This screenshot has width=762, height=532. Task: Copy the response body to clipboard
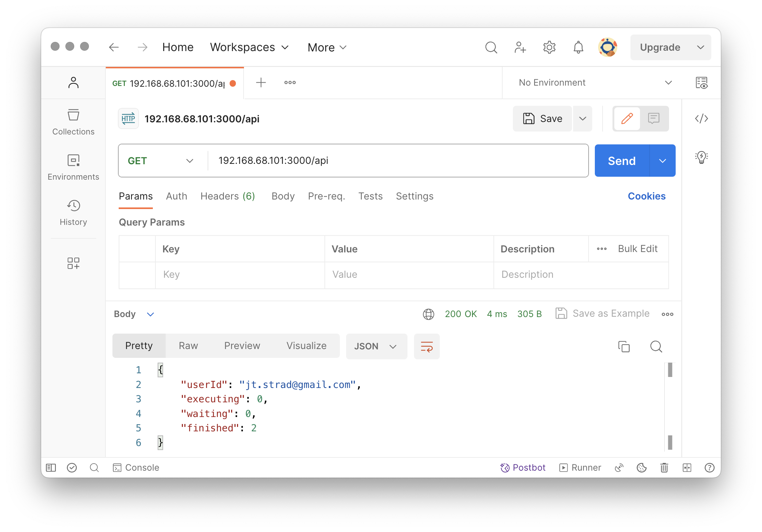[623, 346]
